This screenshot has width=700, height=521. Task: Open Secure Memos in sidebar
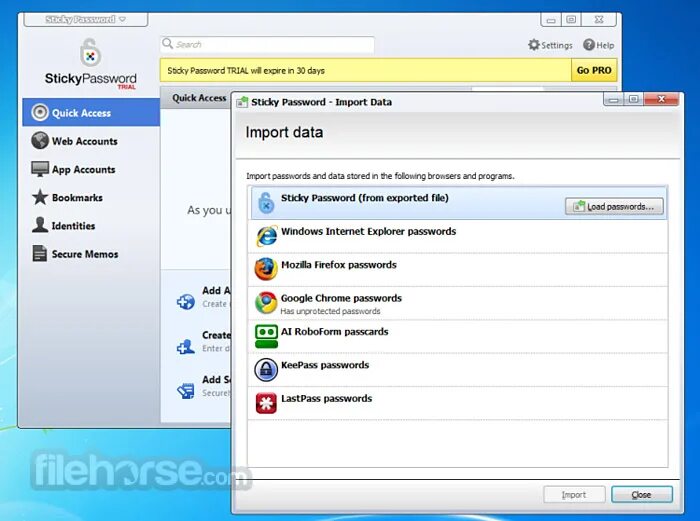pos(91,254)
